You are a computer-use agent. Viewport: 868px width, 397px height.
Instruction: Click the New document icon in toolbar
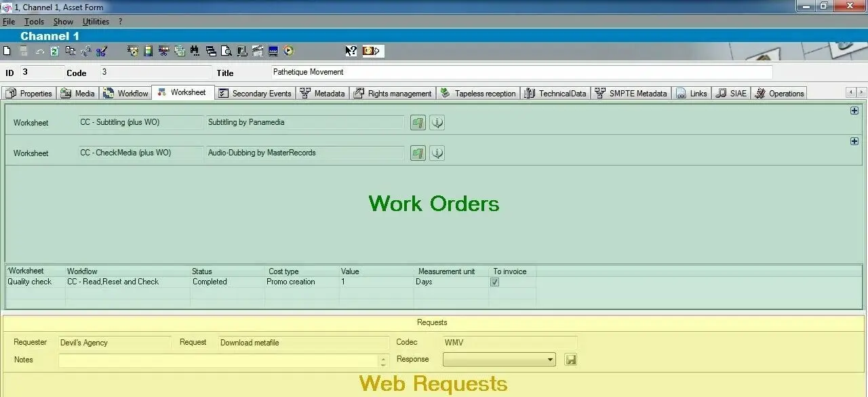click(7, 51)
